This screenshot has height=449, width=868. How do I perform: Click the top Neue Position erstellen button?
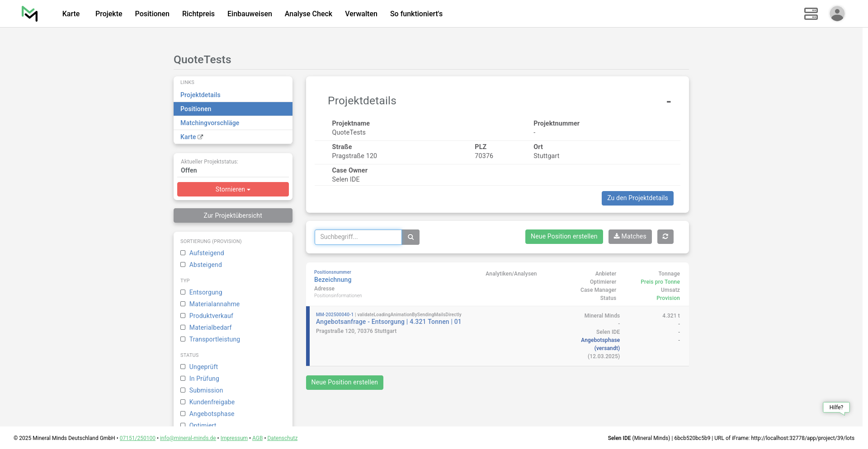click(564, 237)
